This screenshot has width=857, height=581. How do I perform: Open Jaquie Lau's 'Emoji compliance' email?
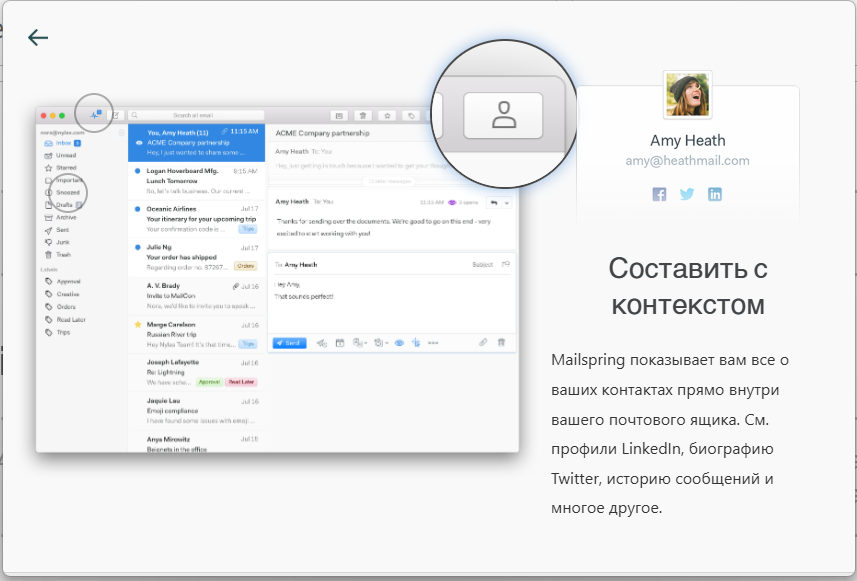point(196,410)
